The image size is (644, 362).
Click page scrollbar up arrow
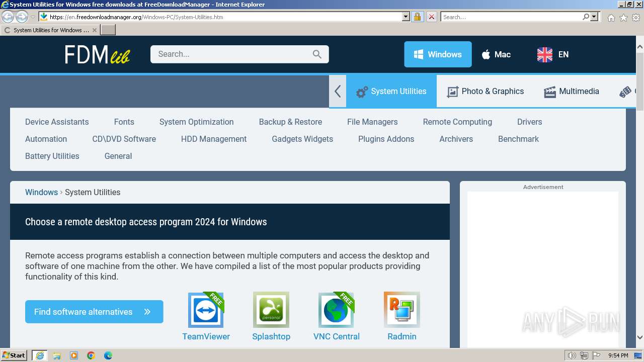tap(640, 47)
